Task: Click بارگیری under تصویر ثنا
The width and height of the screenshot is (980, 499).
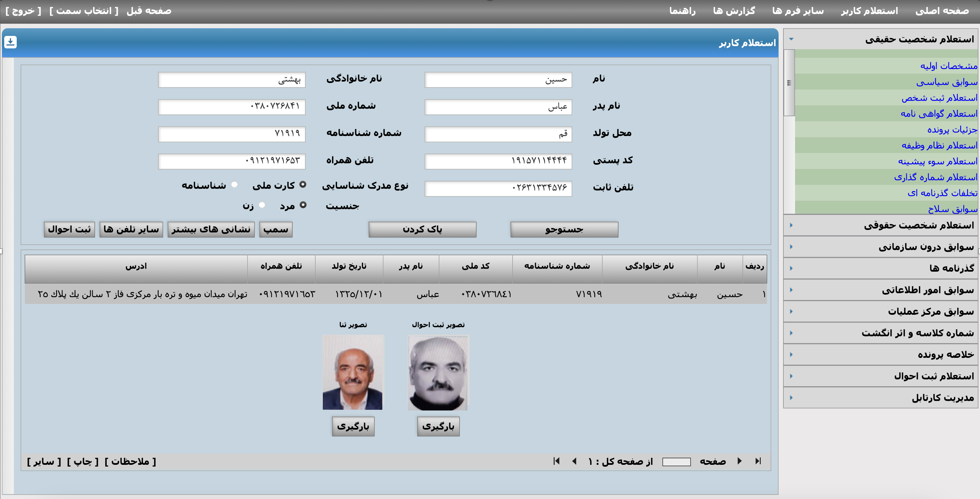Action: 353,426
